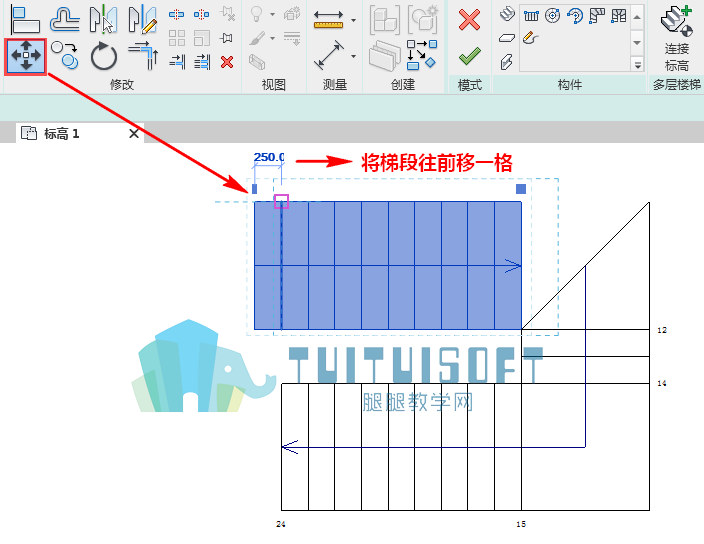Cancel edit mode with red X
Viewport: 704px width, 544px height.
click(470, 20)
